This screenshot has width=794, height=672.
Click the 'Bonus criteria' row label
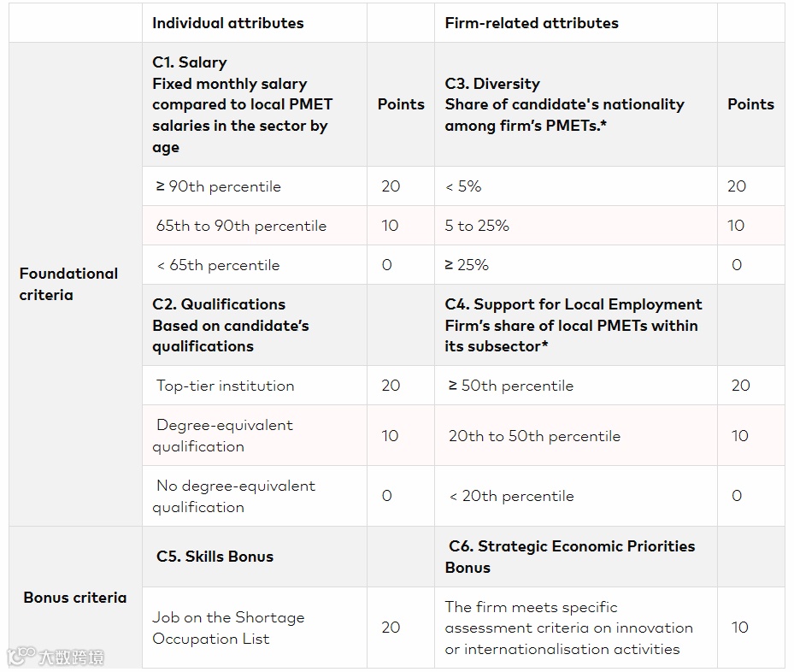75,598
